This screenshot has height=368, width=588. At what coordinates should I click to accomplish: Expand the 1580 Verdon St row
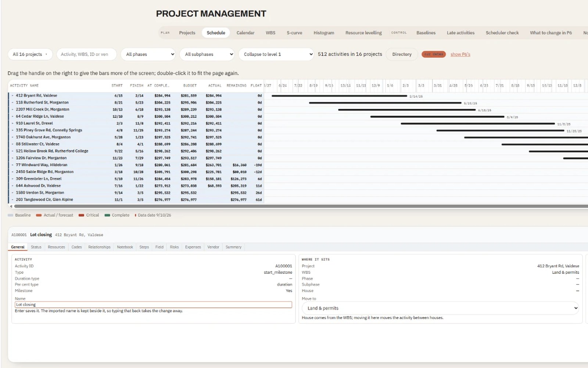(12, 193)
